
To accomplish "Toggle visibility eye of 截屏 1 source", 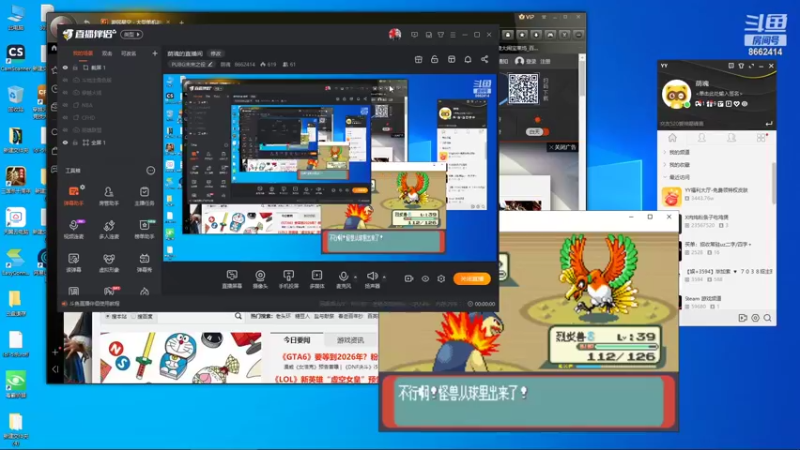I will point(65,67).
